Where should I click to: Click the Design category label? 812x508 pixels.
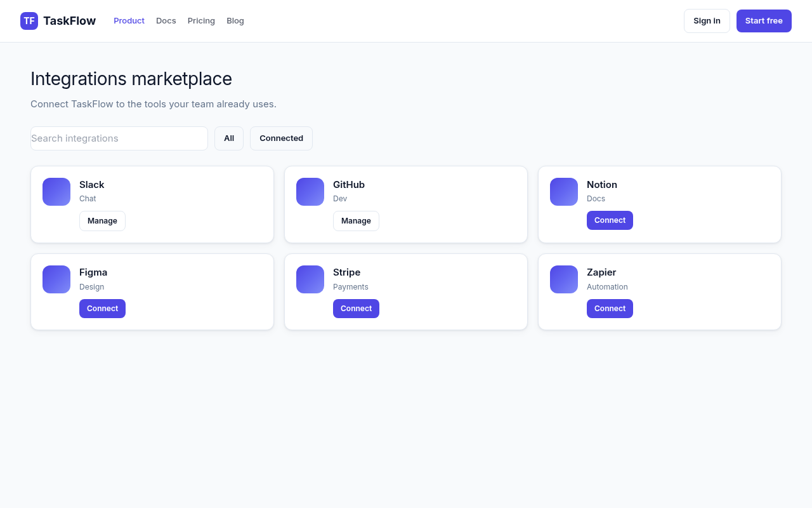(x=92, y=287)
